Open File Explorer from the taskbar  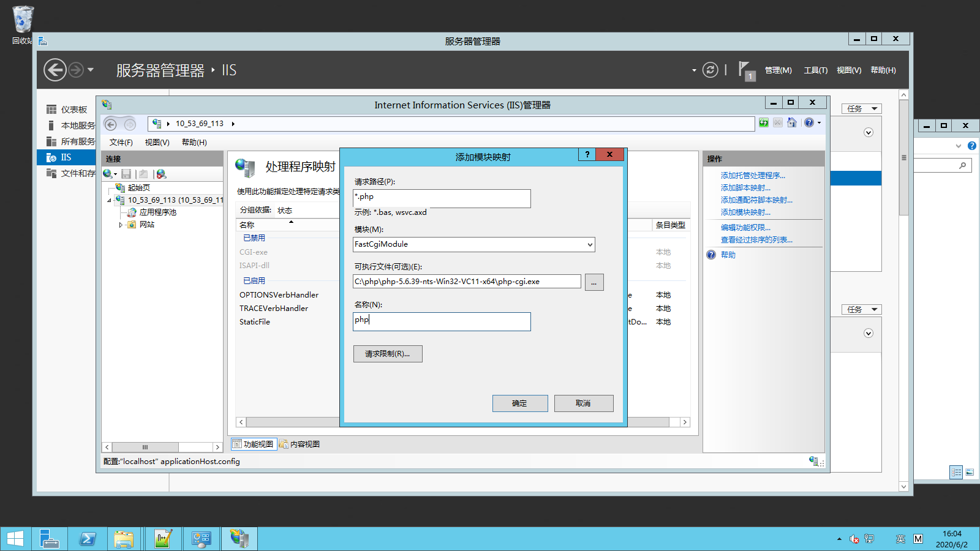pyautogui.click(x=124, y=539)
